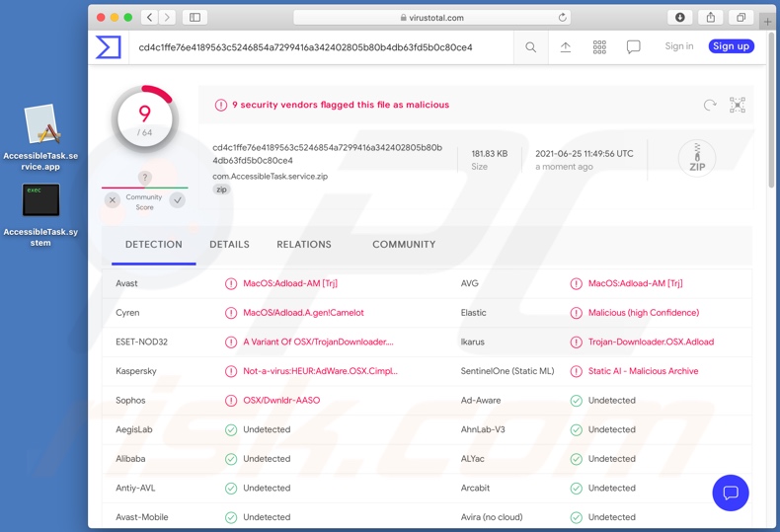The width and height of the screenshot is (780, 532).
Task: Click Avast-Mobile vendor name
Action: 142,517
